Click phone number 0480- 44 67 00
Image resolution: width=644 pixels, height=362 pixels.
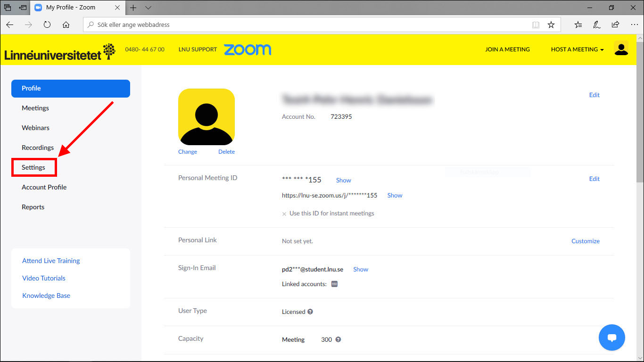point(145,49)
